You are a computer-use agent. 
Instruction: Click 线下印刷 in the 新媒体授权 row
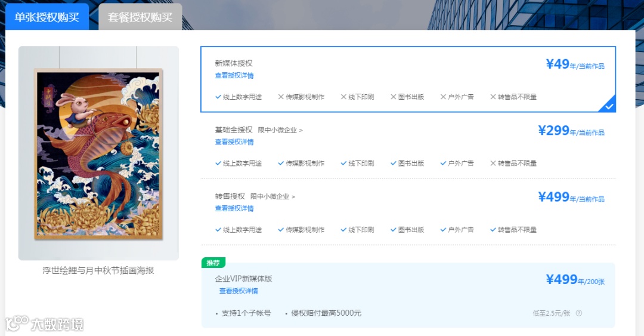357,97
